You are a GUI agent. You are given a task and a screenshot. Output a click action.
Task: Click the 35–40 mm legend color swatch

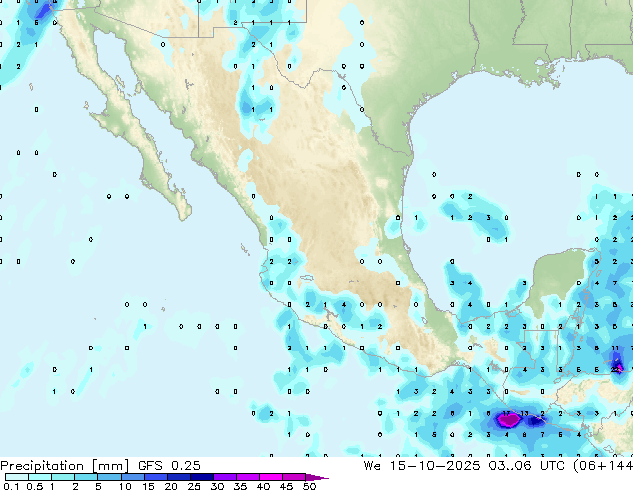[247, 477]
